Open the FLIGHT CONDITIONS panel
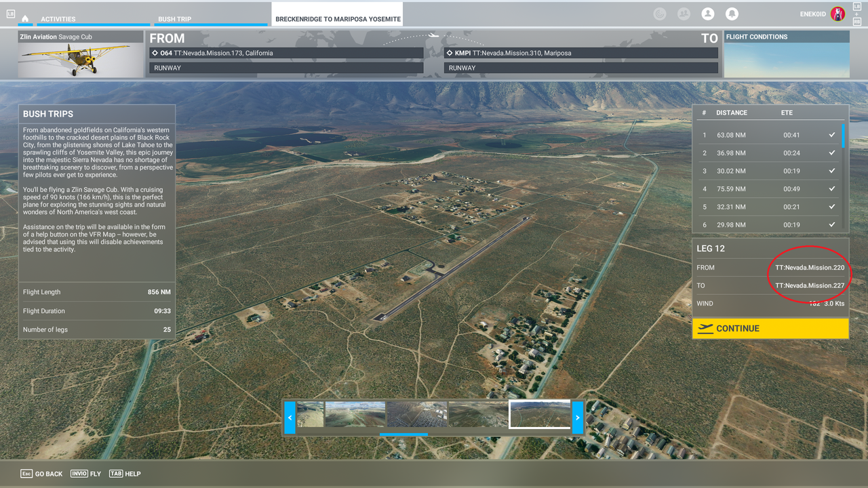This screenshot has width=868, height=488. coord(787,54)
